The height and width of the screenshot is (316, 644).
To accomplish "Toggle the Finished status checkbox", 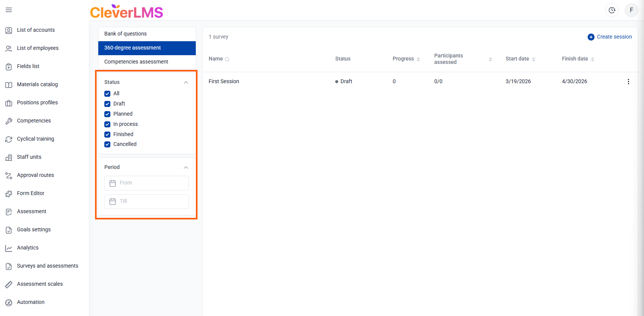I will point(107,135).
